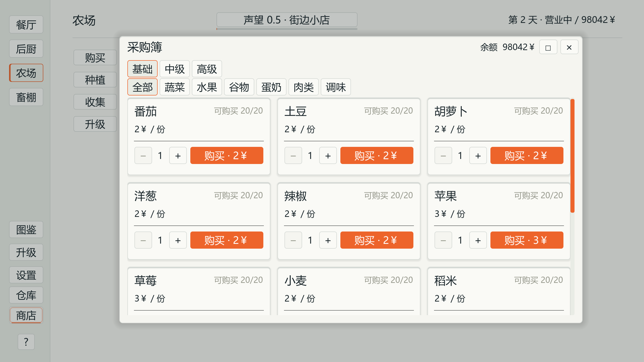Viewport: 644px width, 362px height.
Task: Select the 基础 tier tab
Action: click(142, 69)
